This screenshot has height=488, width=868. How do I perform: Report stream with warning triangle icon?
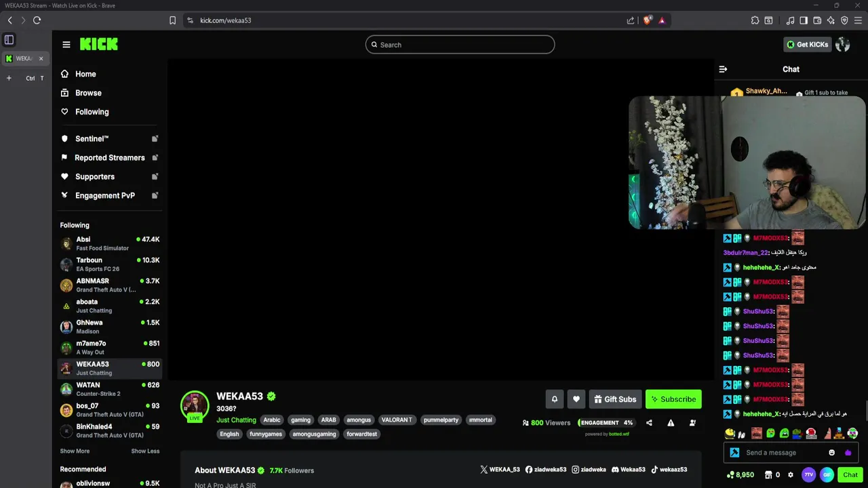pos(671,423)
